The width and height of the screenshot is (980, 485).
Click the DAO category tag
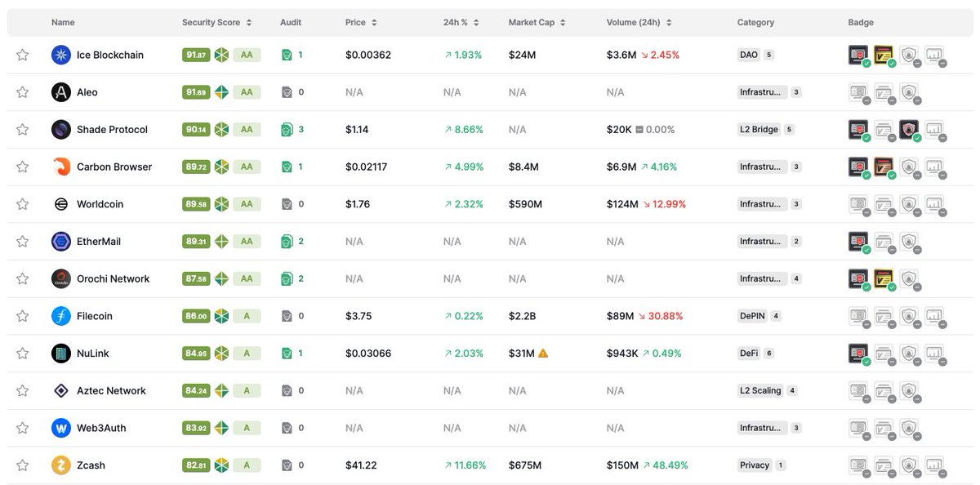pos(749,56)
